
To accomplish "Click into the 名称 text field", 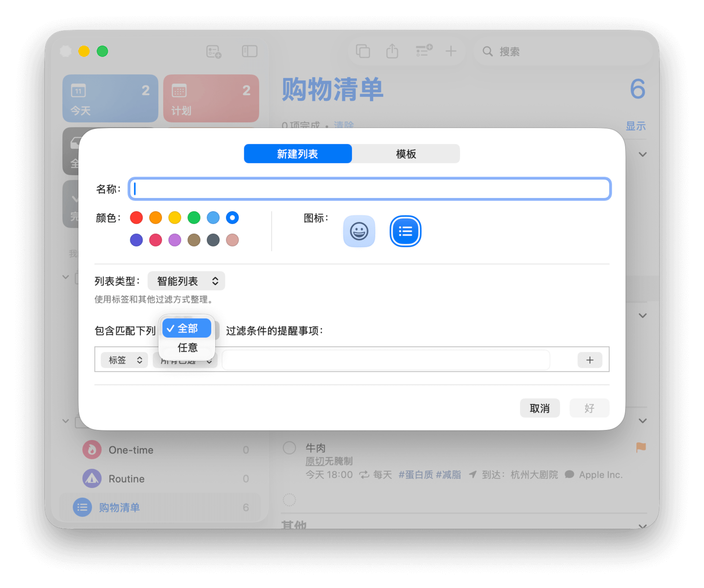I will (x=370, y=189).
